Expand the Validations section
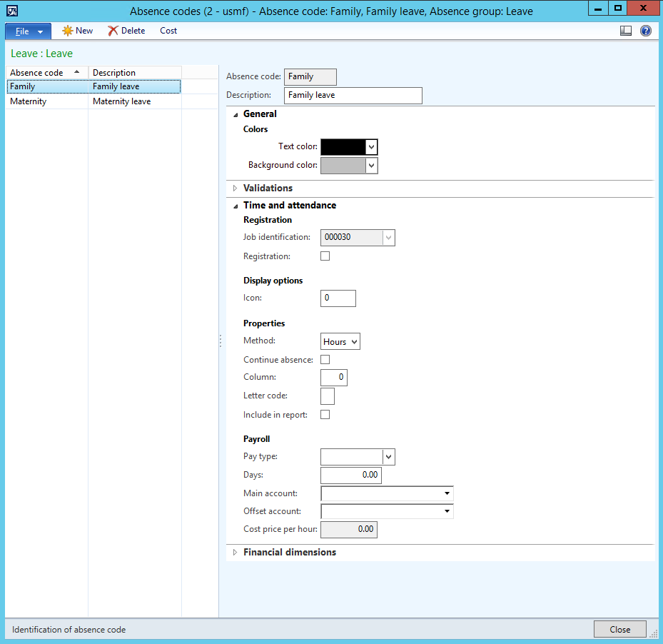The height and width of the screenshot is (644, 663). click(267, 188)
